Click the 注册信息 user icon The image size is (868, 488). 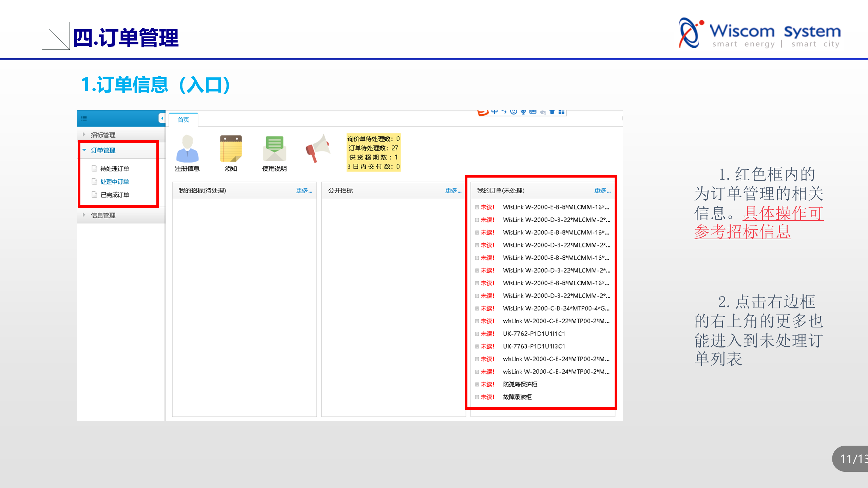(x=187, y=149)
